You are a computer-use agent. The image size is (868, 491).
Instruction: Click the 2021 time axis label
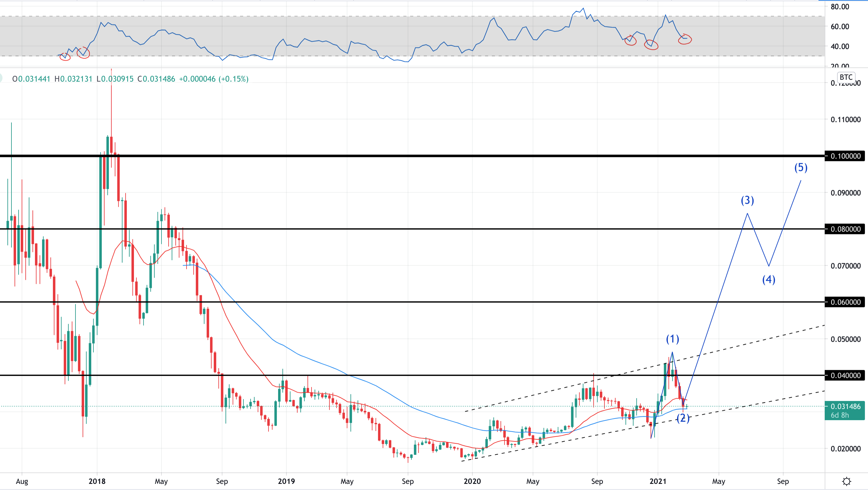(x=658, y=481)
